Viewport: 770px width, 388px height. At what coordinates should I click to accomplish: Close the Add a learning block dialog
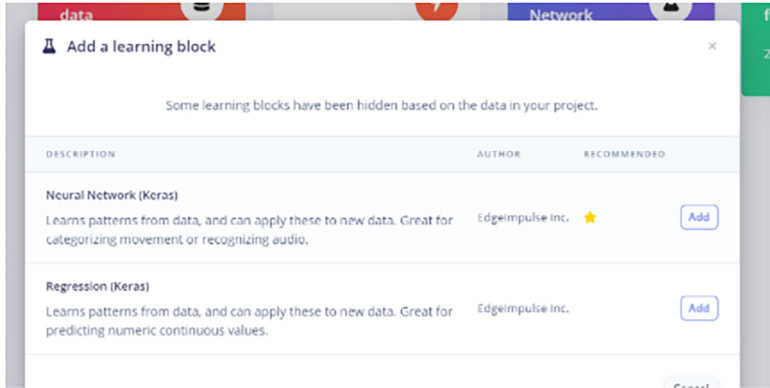712,46
